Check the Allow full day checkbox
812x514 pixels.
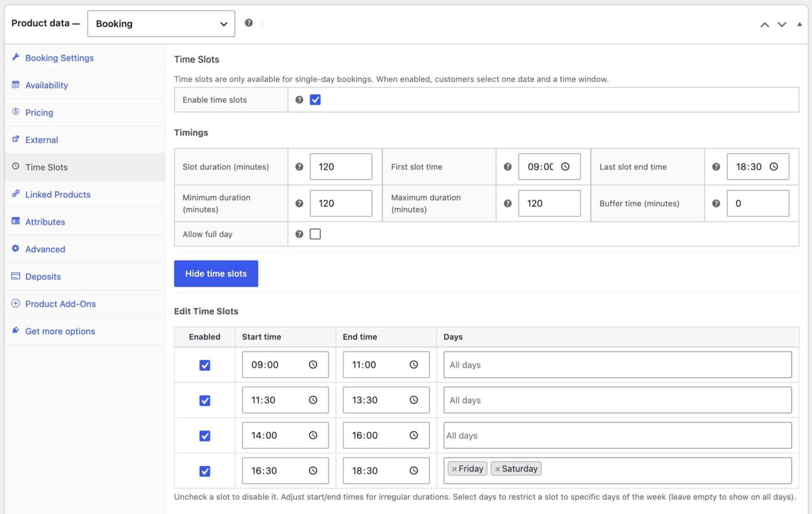[x=315, y=234]
